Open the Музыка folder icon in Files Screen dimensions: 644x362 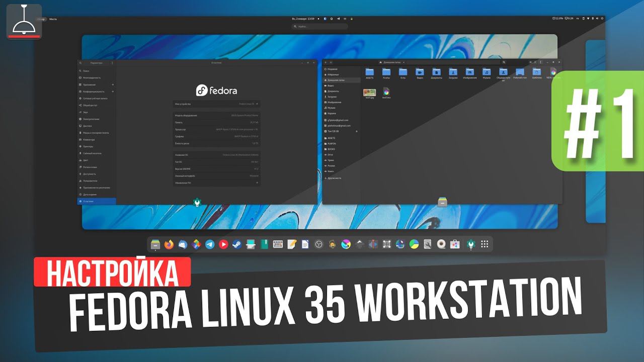487,73
